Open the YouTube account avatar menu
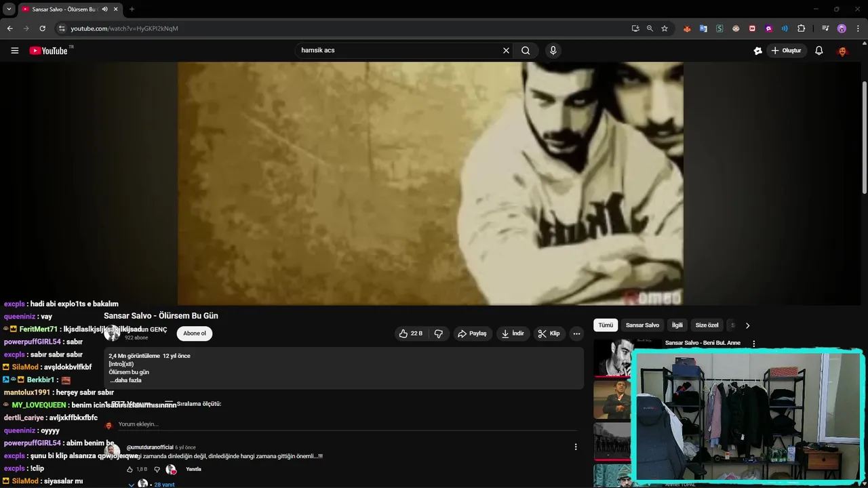The width and height of the screenshot is (868, 488). point(842,50)
